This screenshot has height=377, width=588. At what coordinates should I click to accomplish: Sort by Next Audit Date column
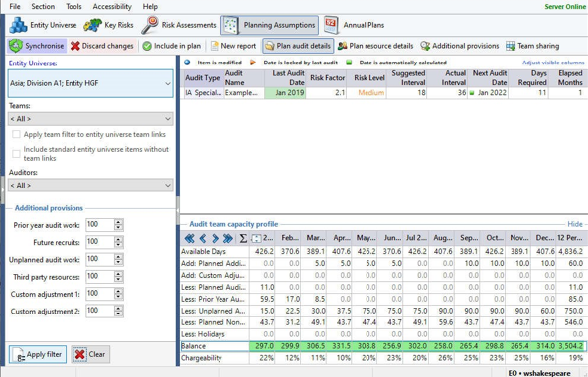(x=489, y=78)
